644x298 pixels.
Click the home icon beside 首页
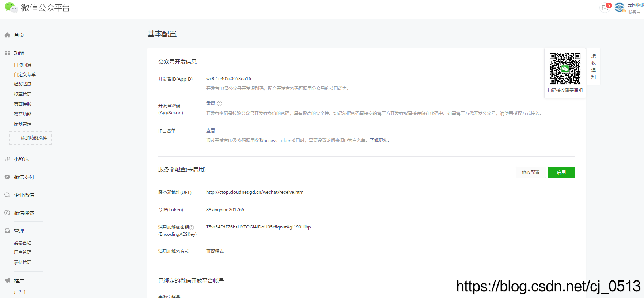pos(7,35)
